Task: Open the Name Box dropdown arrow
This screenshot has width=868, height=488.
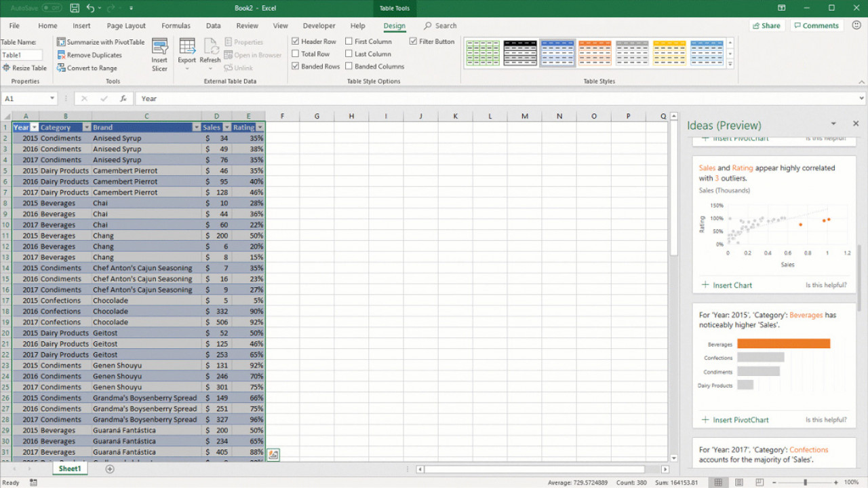Action: 52,98
